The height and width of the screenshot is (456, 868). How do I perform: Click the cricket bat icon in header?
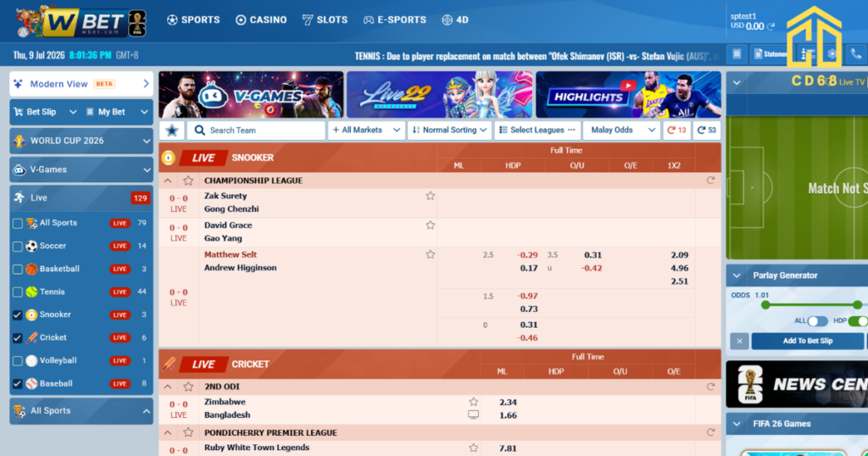coord(169,364)
